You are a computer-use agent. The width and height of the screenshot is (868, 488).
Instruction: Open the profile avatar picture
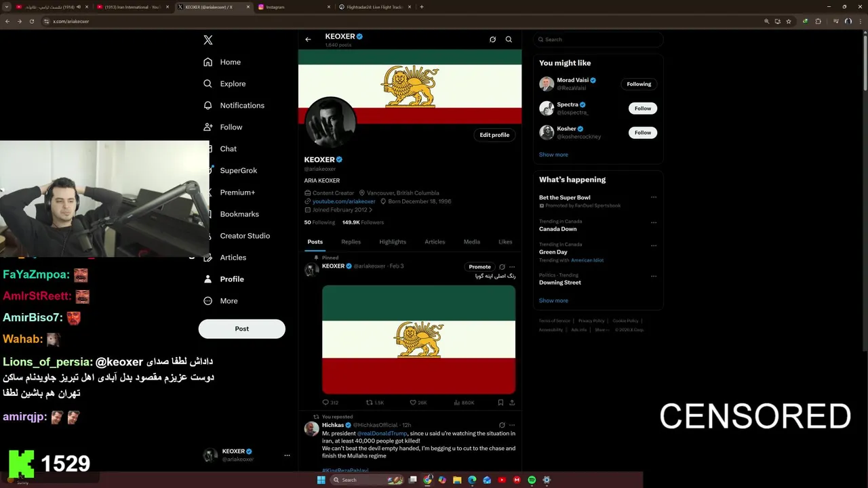331,123
